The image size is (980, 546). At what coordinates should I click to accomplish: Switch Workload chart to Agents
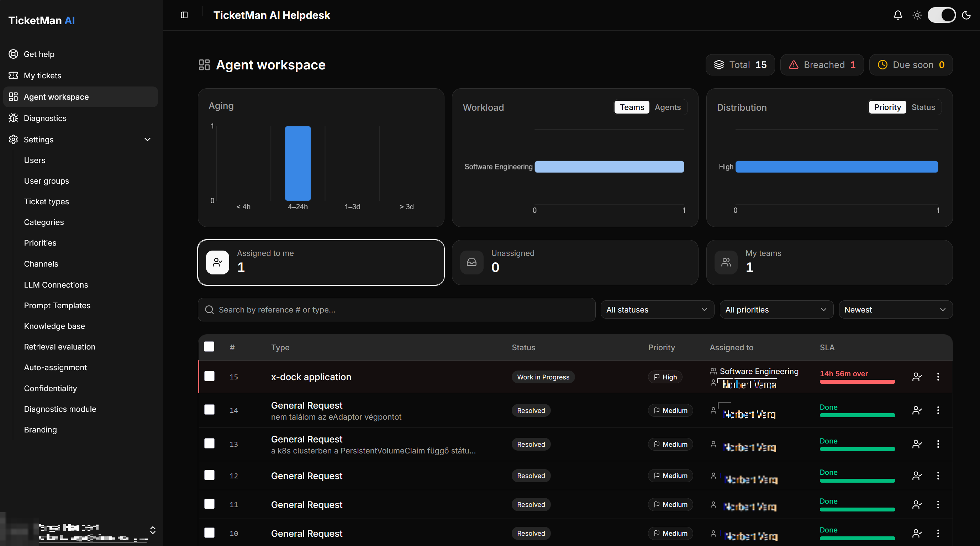point(668,107)
